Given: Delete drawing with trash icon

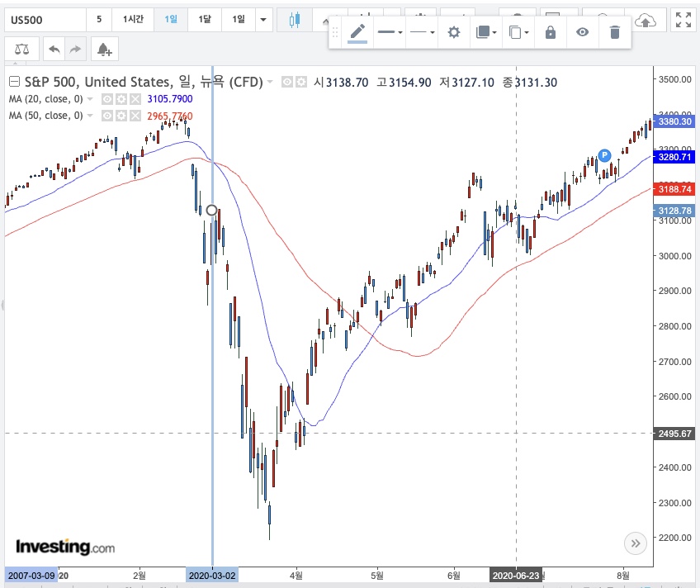Looking at the screenshot, I should coord(615,32).
